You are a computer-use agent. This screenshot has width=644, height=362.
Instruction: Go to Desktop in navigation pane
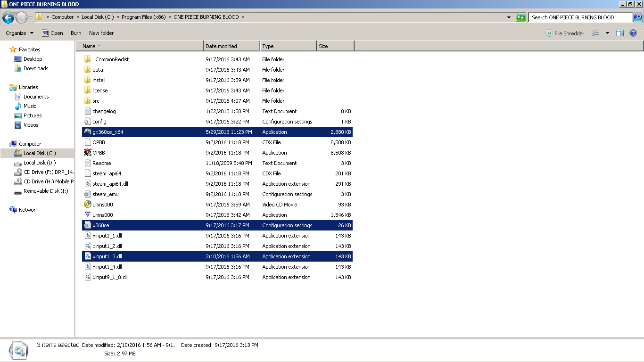(33, 59)
